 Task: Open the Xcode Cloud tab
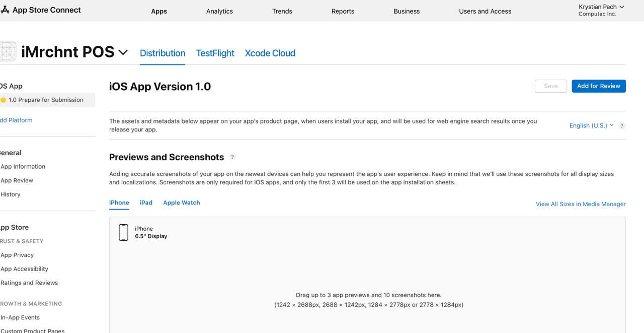point(270,53)
